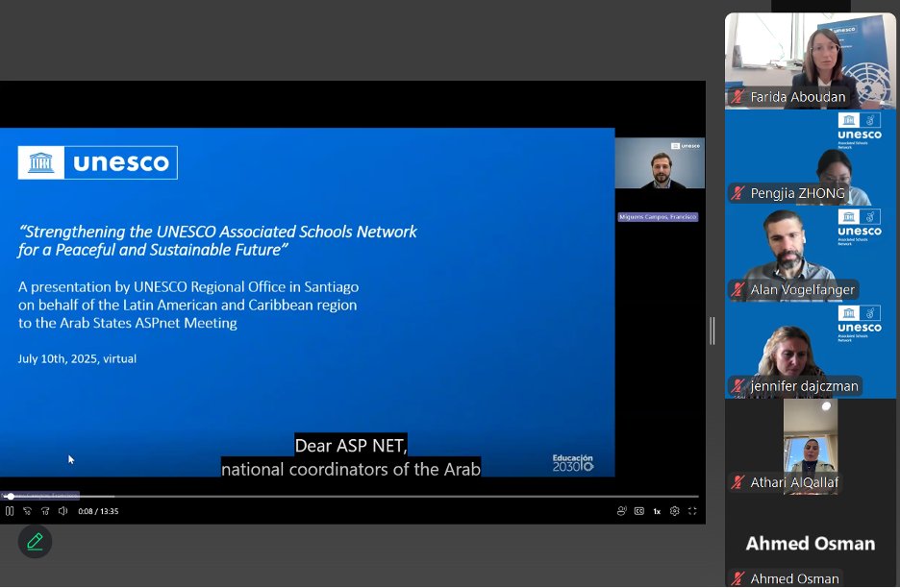Select jennifer dajczman's video tile
Screen dimensions: 900x588
click(x=810, y=350)
